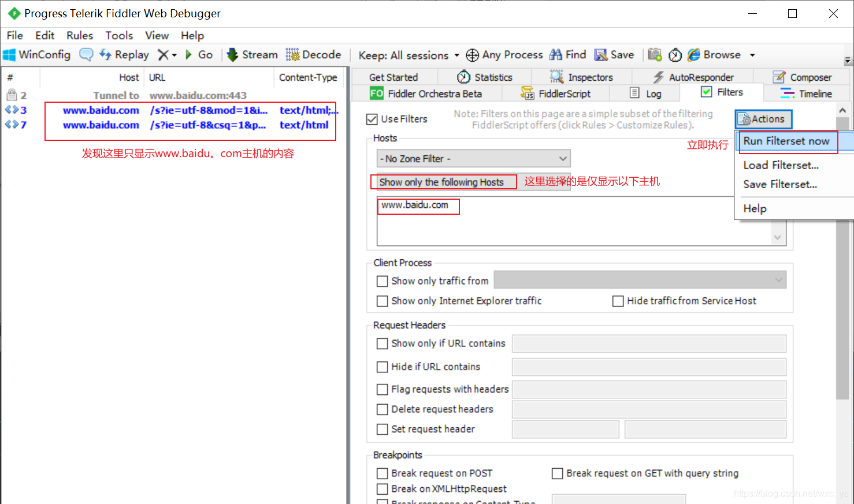
Task: Check Break request on POST
Action: tap(382, 473)
